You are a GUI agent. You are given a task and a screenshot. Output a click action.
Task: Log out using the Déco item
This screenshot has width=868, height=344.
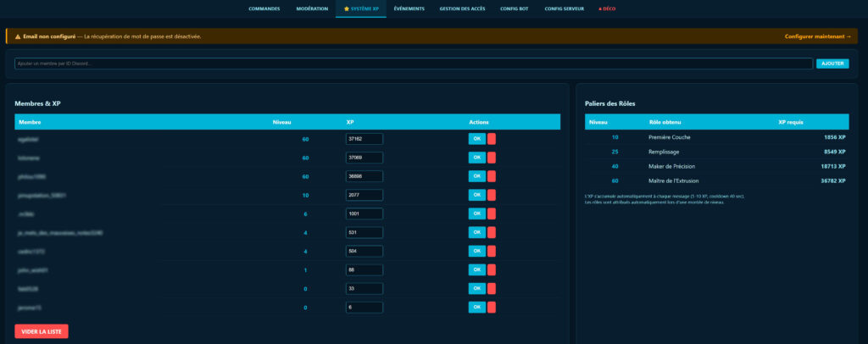(x=607, y=8)
